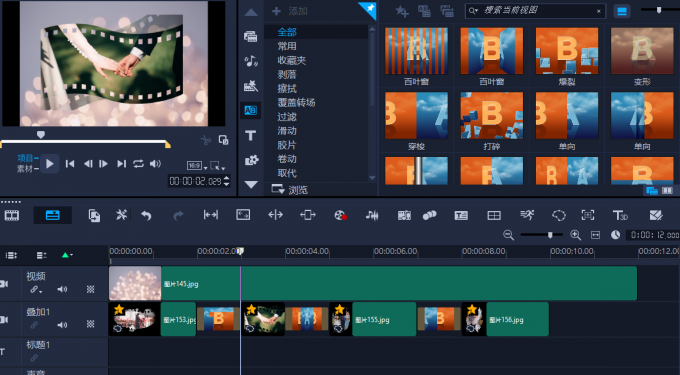Fit project in timeline window
The image size is (680, 375).
(595, 235)
